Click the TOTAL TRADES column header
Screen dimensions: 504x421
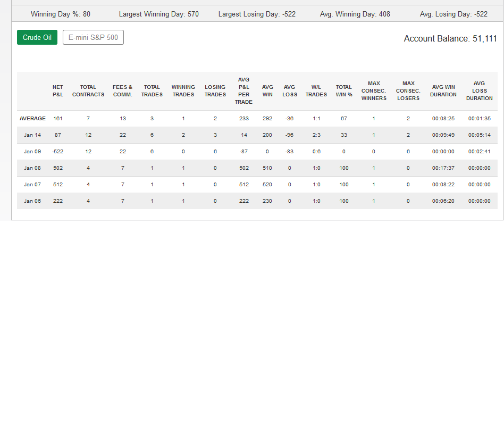(x=152, y=91)
